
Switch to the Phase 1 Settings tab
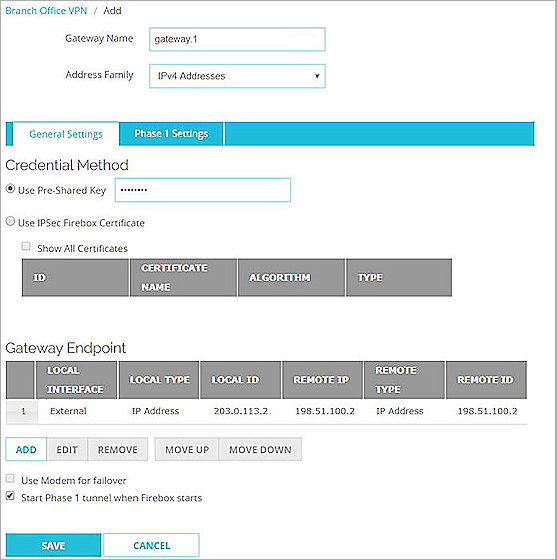click(x=171, y=134)
